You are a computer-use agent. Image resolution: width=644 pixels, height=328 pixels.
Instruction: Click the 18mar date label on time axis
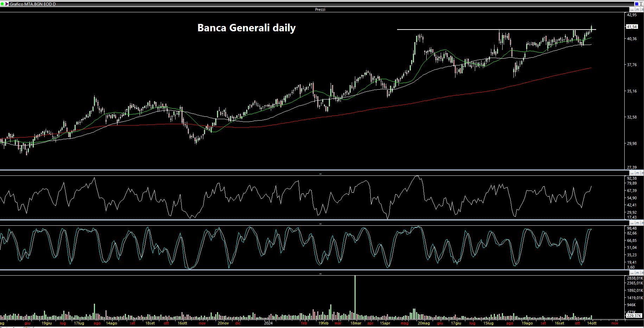(355, 323)
